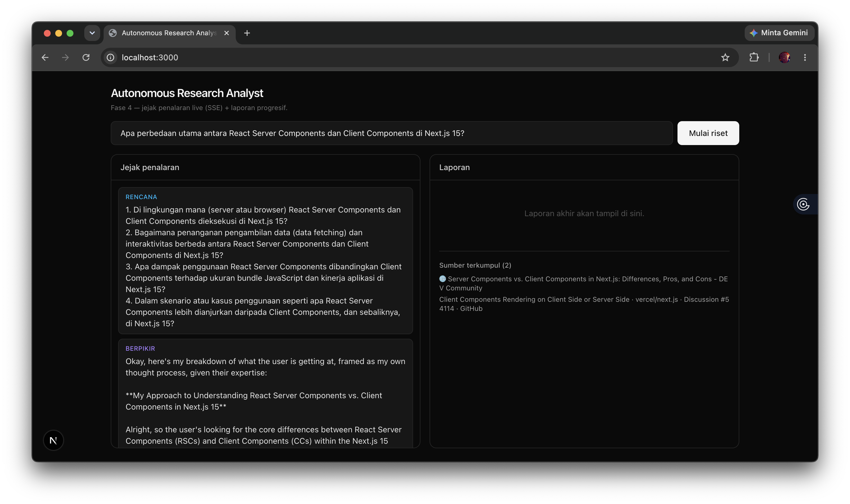The image size is (850, 504).
Task: View site information icon
Action: [110, 57]
